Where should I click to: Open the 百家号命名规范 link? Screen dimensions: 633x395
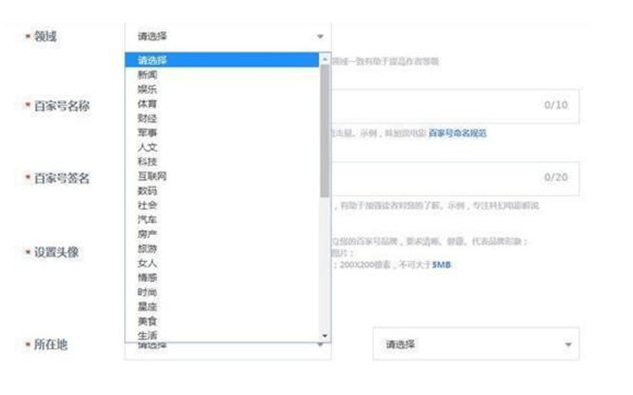[457, 133]
